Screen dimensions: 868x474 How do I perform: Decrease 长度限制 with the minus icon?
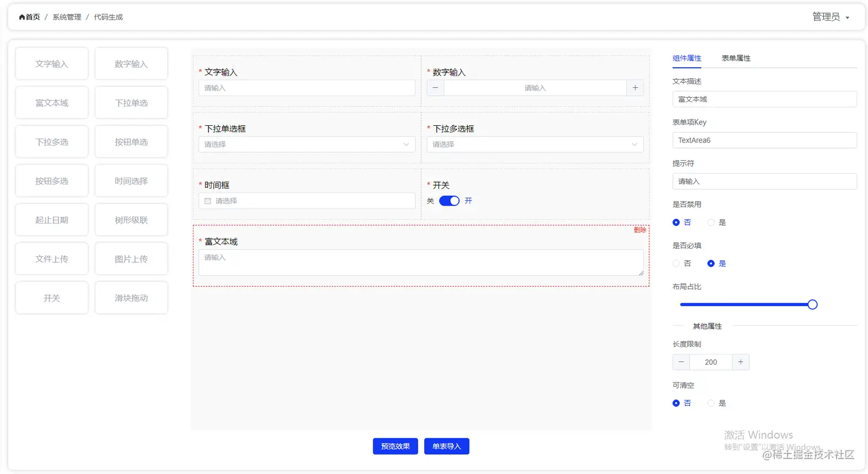[x=681, y=362]
